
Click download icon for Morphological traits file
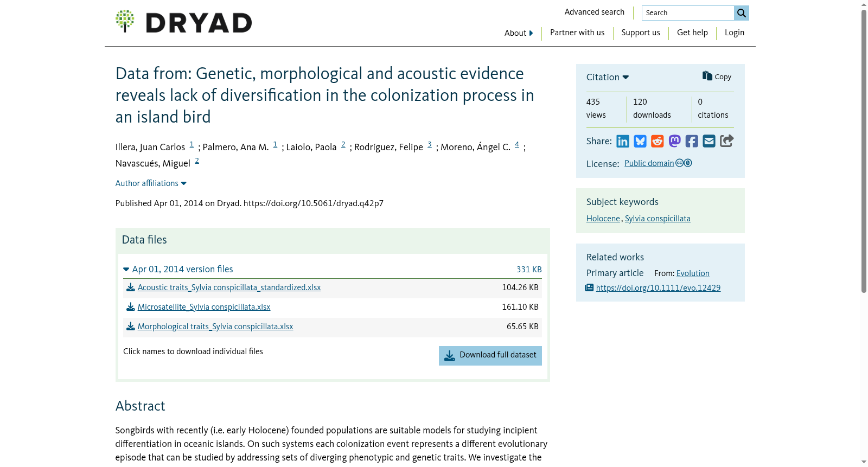tap(131, 327)
